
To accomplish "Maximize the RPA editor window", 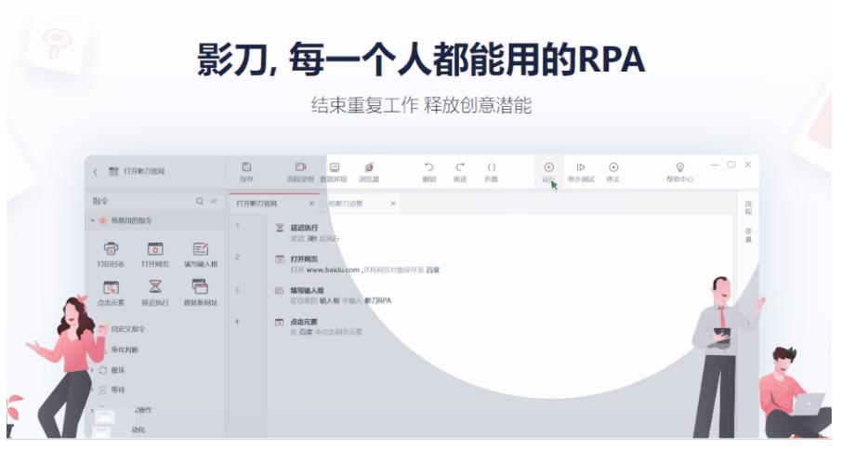I will (x=731, y=165).
